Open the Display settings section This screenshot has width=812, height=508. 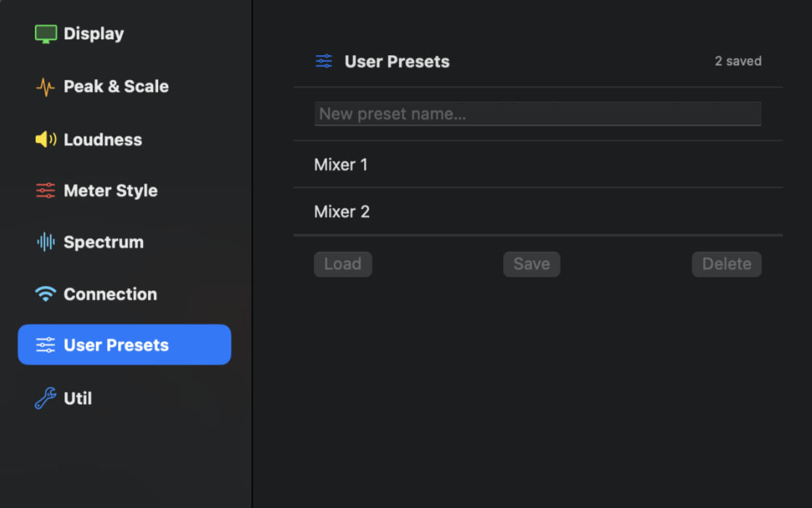click(94, 33)
